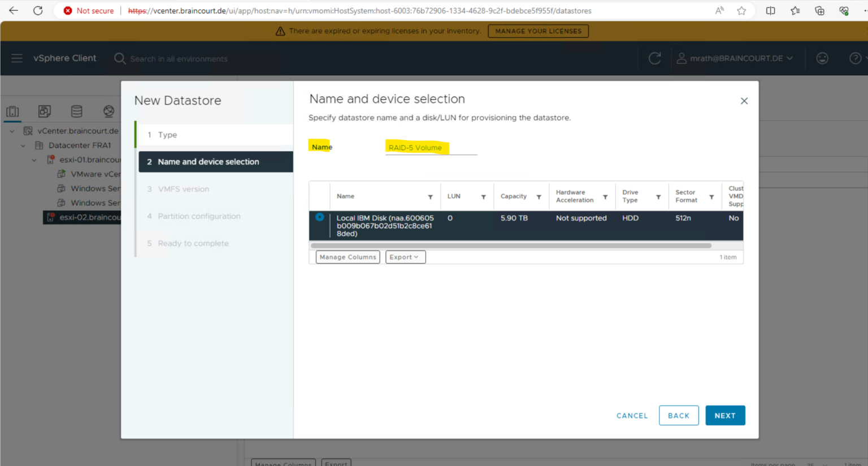Click the datastore Name input field
The height and width of the screenshot is (466, 868).
(431, 148)
